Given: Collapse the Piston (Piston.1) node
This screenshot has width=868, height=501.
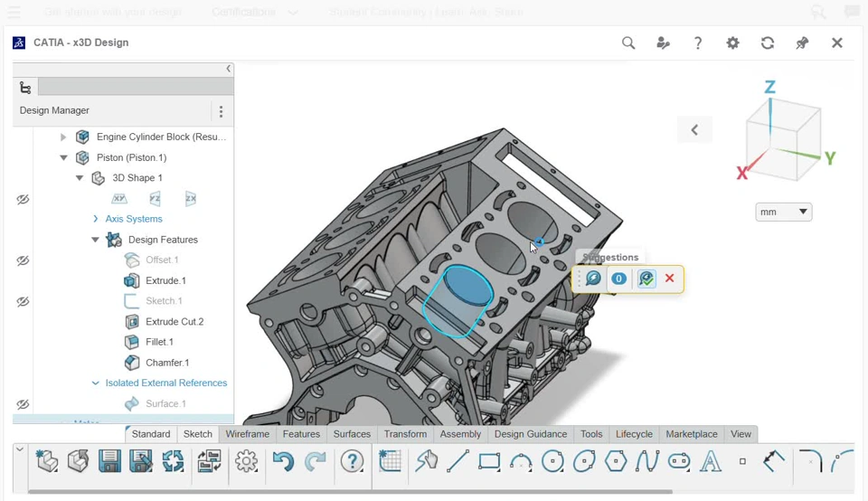Looking at the screenshot, I should [x=63, y=157].
